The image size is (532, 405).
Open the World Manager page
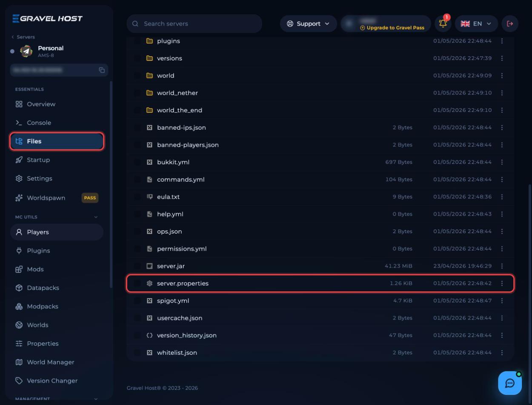click(x=57, y=362)
